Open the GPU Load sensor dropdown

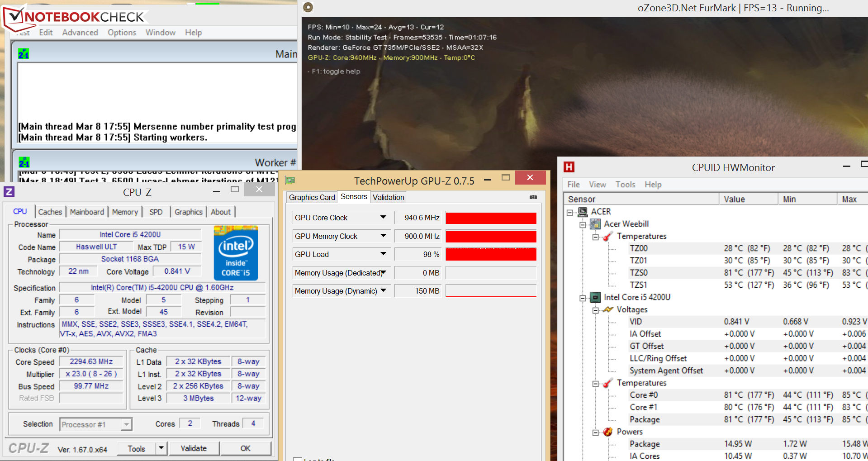tap(383, 254)
